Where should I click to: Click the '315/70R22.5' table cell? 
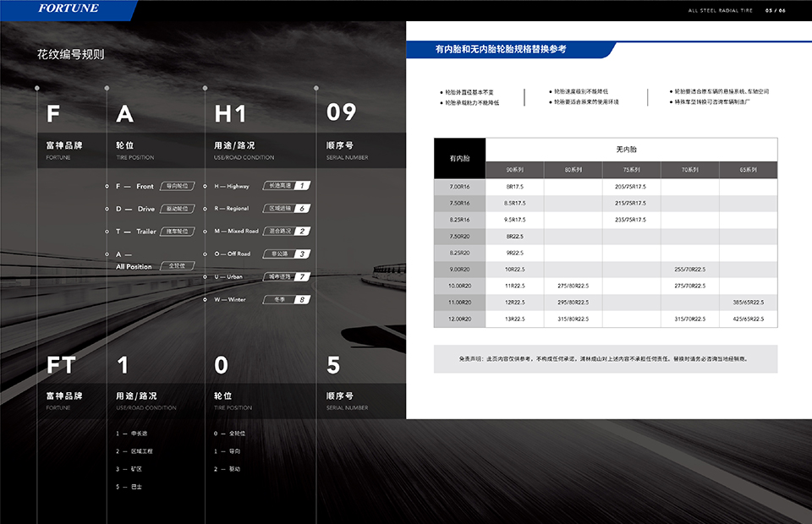(690, 319)
